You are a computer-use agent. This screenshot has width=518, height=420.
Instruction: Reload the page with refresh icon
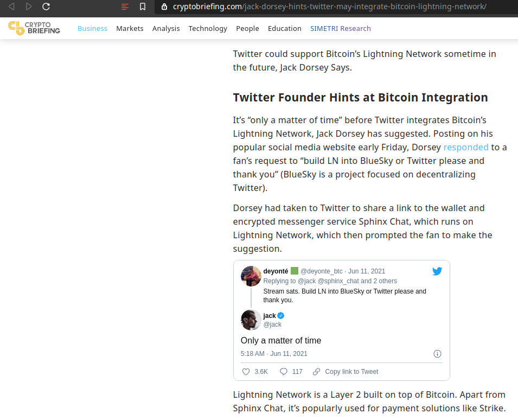[x=46, y=7]
